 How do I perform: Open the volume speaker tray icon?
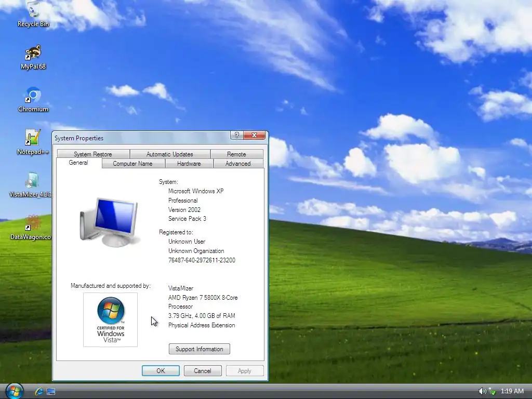click(x=482, y=391)
